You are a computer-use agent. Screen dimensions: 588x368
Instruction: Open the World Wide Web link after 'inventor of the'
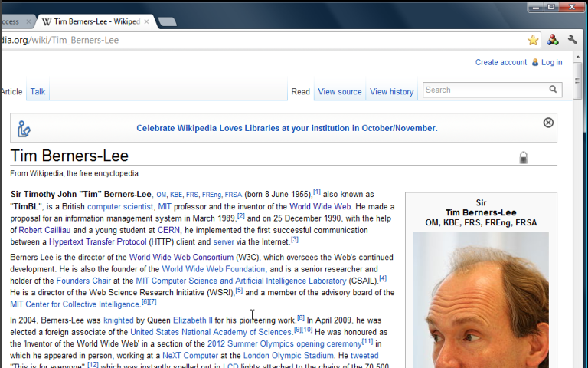pos(320,206)
